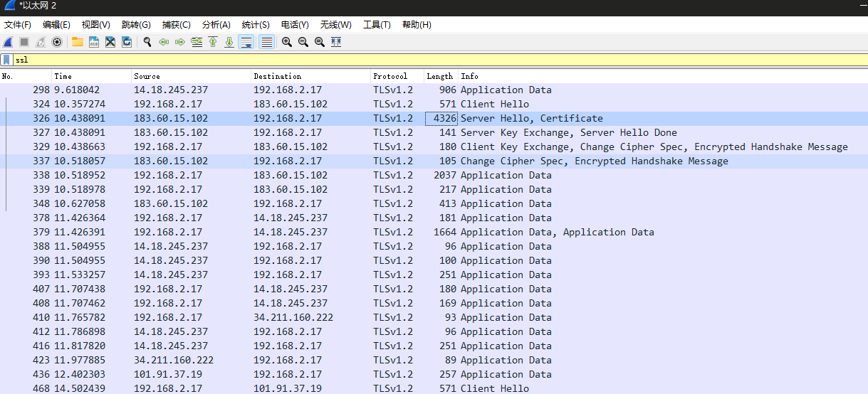Select Server Key Exchange packet 327

pyautogui.click(x=434, y=132)
